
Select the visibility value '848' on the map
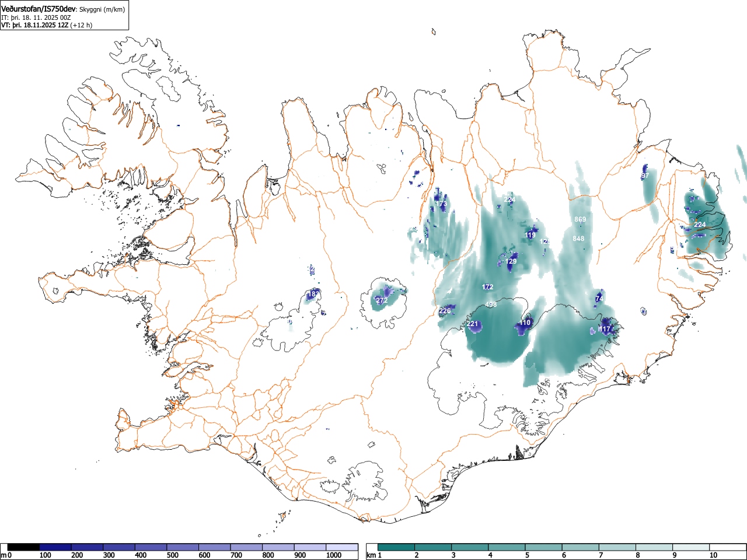tap(578, 239)
